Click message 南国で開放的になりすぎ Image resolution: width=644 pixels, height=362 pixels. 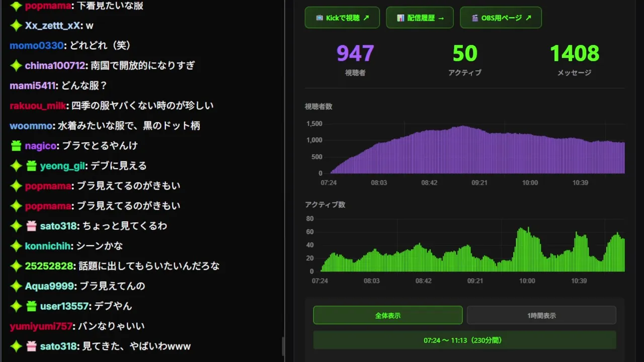tap(143, 65)
